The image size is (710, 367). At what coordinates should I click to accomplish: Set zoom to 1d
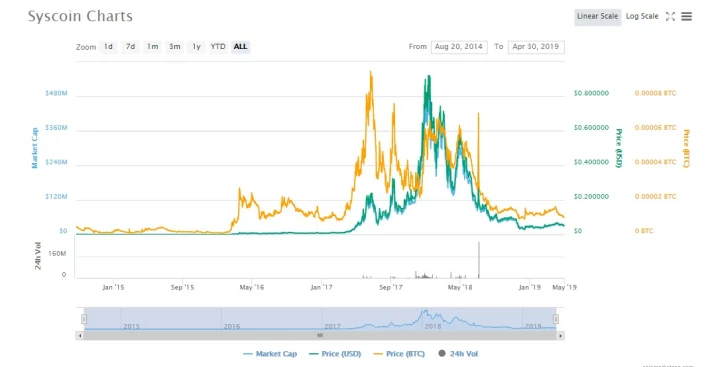pos(108,47)
